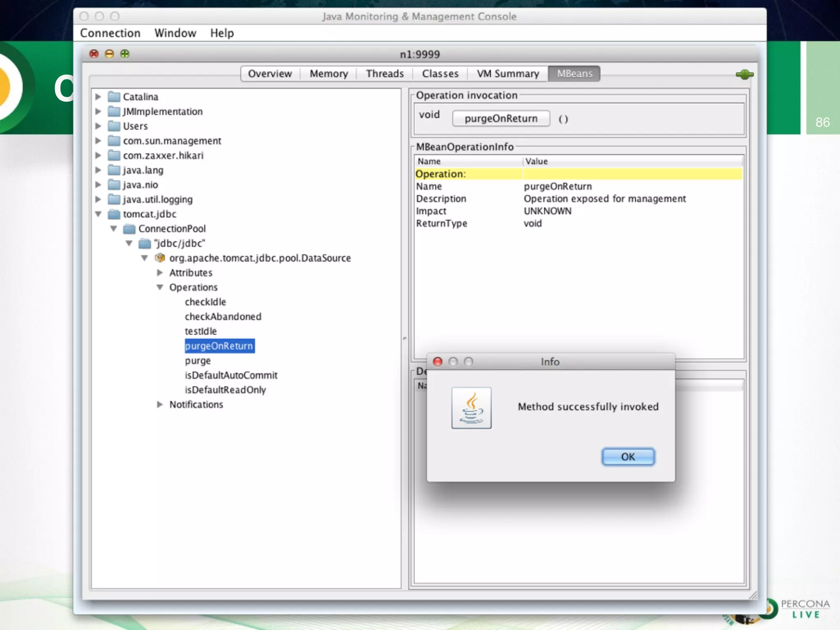Click the ConnectionPool folder icon
This screenshot has height=630, width=840.
tap(129, 228)
